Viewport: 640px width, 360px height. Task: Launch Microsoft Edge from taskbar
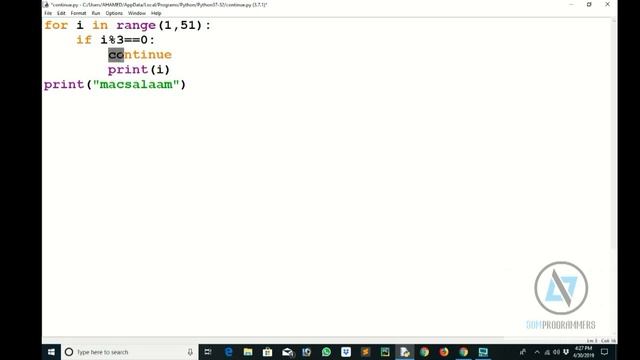228,352
